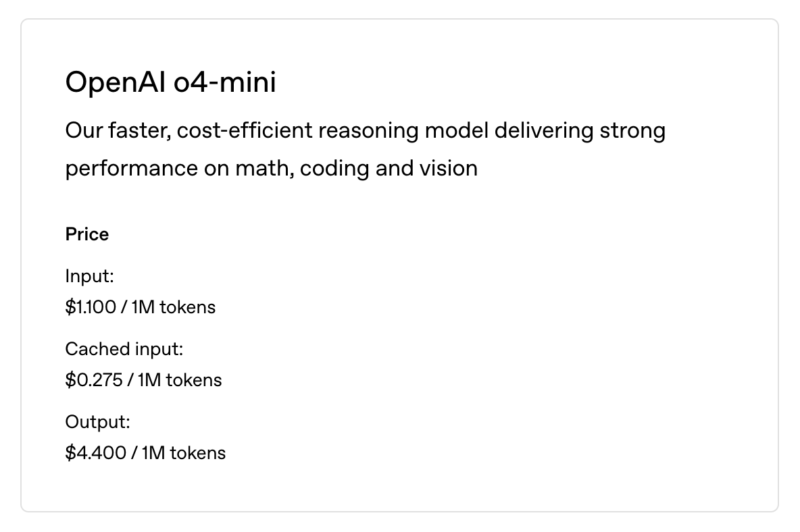
Task: Click the bold "Price" section label
Action: pos(87,234)
